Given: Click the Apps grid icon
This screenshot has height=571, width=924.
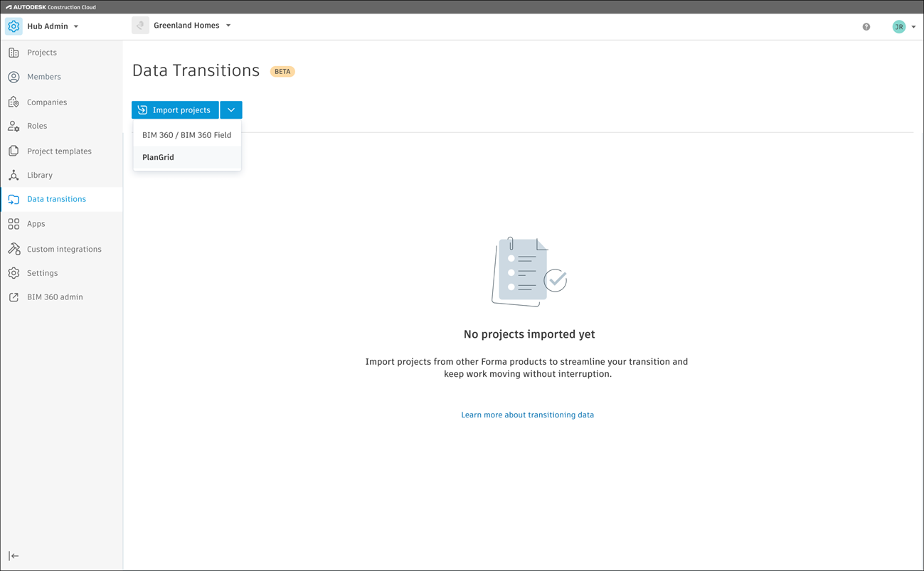Looking at the screenshot, I should [x=14, y=224].
